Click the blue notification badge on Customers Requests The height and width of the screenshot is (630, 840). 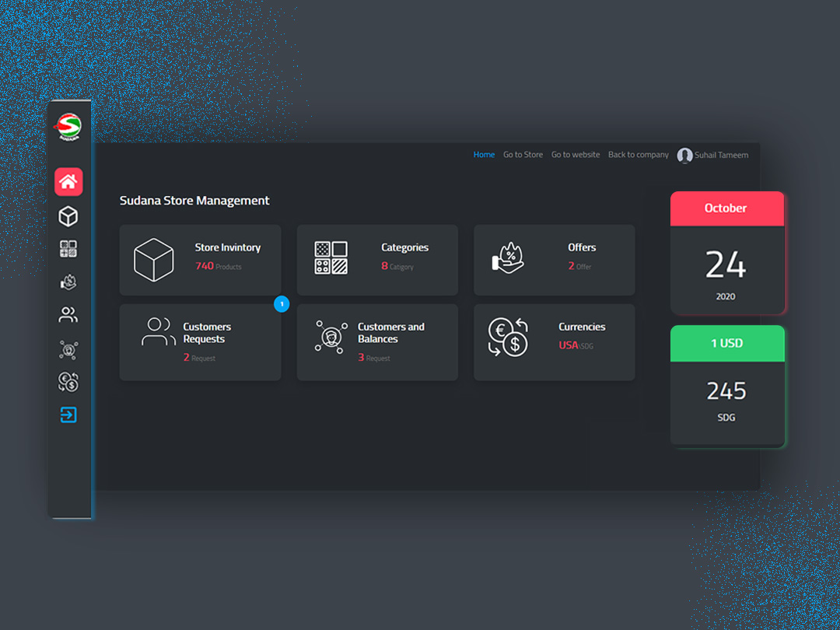282,304
